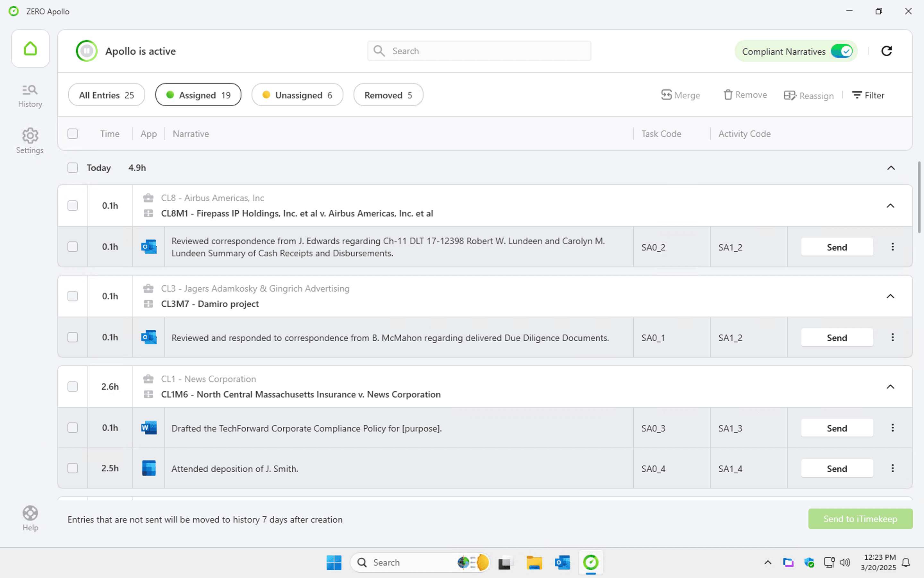Viewport: 924px width, 578px height.
Task: Select the J. Smith deposition entry checkbox
Action: pyautogui.click(x=73, y=468)
